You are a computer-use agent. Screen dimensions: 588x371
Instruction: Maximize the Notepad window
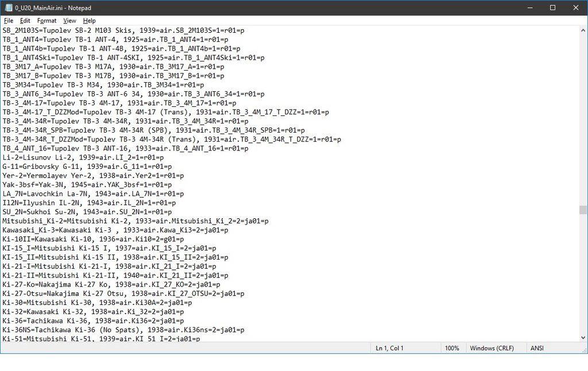(552, 8)
